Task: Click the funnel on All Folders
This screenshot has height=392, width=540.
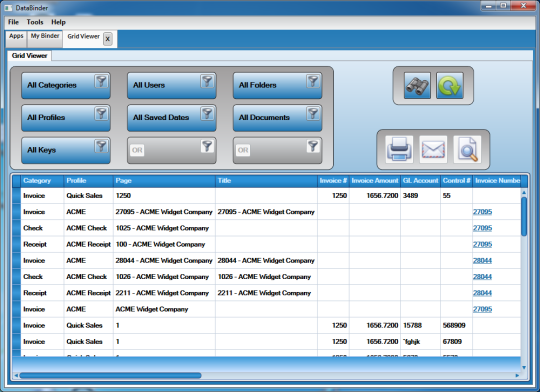Action: [313, 82]
